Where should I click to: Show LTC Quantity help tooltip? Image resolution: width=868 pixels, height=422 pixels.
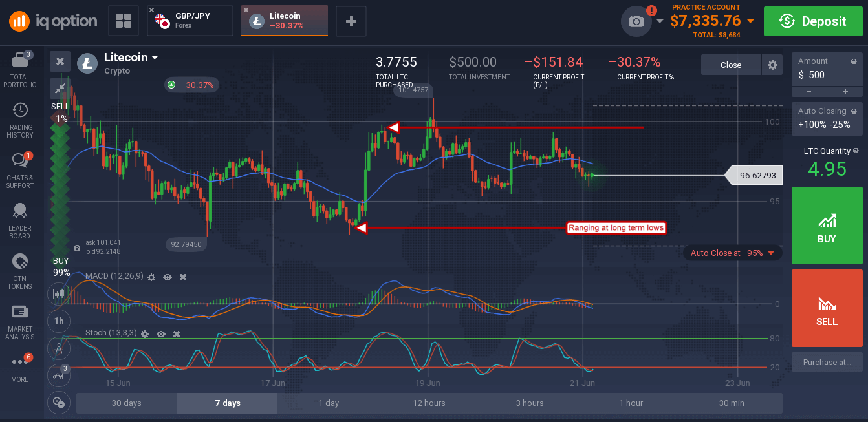pyautogui.click(x=856, y=151)
